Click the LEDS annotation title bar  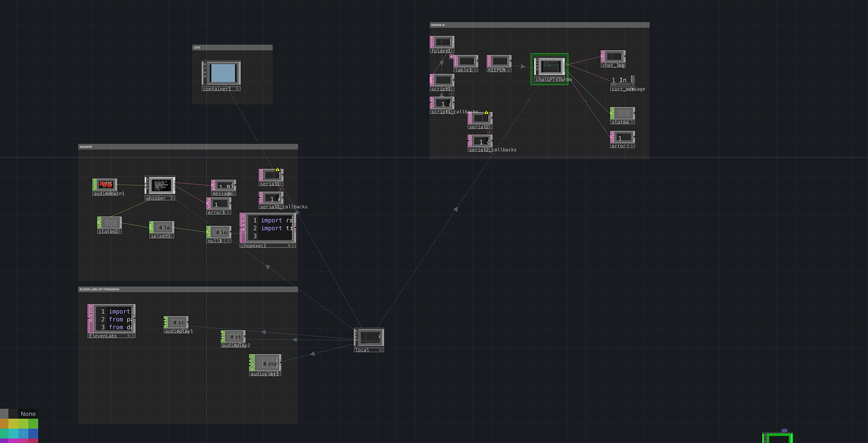pos(232,47)
